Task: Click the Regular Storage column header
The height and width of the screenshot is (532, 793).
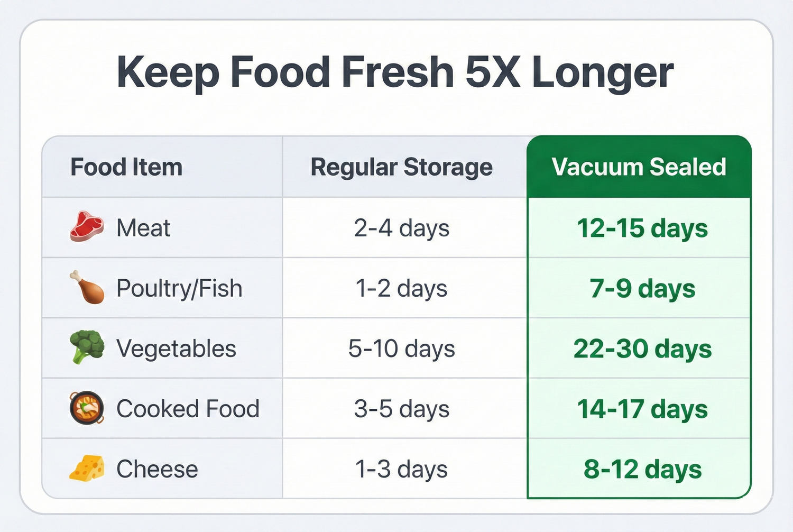Action: tap(401, 167)
